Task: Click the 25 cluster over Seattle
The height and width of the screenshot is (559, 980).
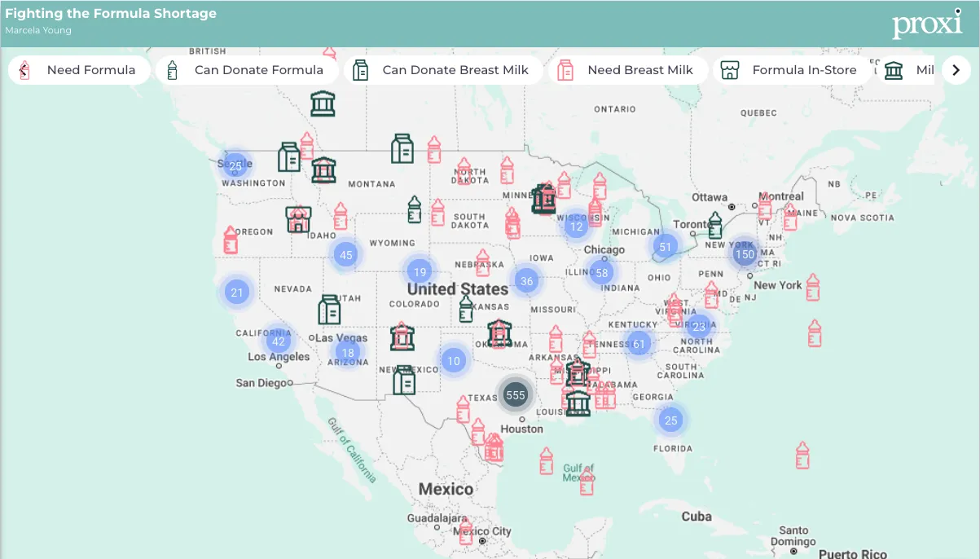Action: pyautogui.click(x=235, y=165)
